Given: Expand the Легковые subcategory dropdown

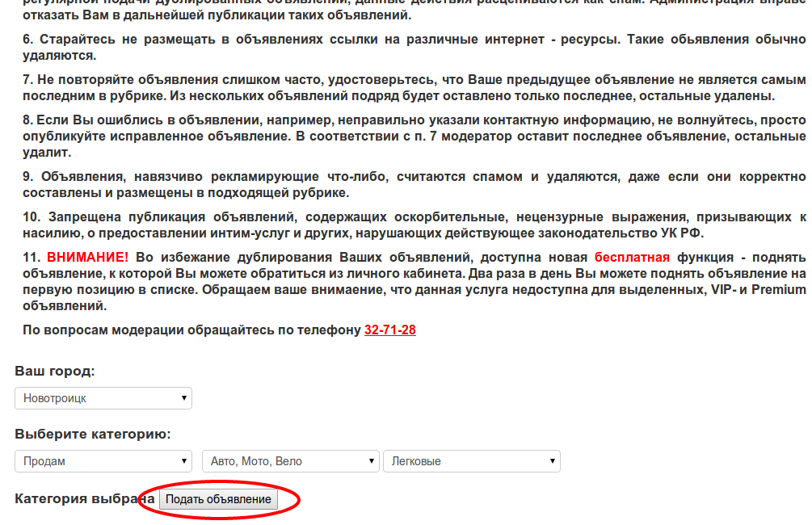Looking at the screenshot, I should pos(471,461).
